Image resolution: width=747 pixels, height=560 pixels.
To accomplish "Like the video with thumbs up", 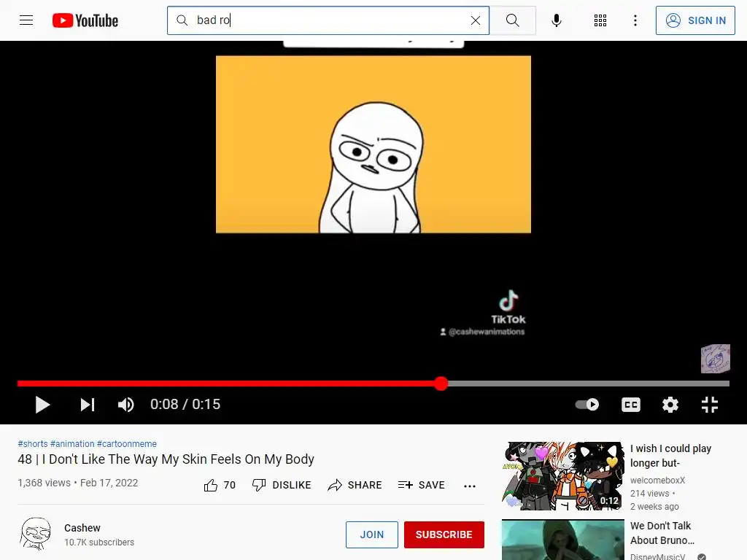I will pos(211,485).
